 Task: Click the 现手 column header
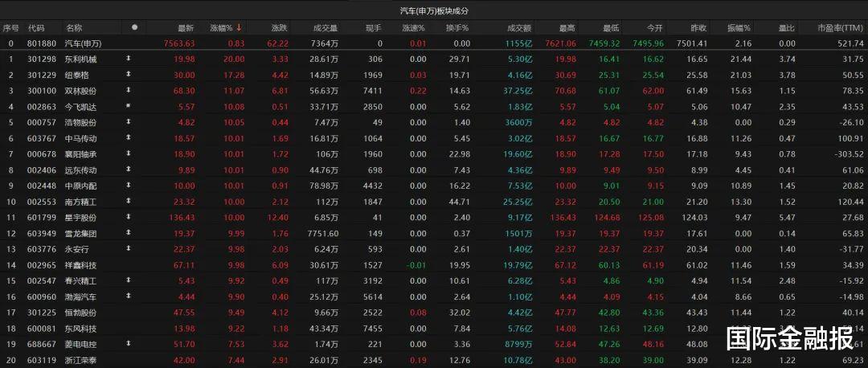(374, 27)
